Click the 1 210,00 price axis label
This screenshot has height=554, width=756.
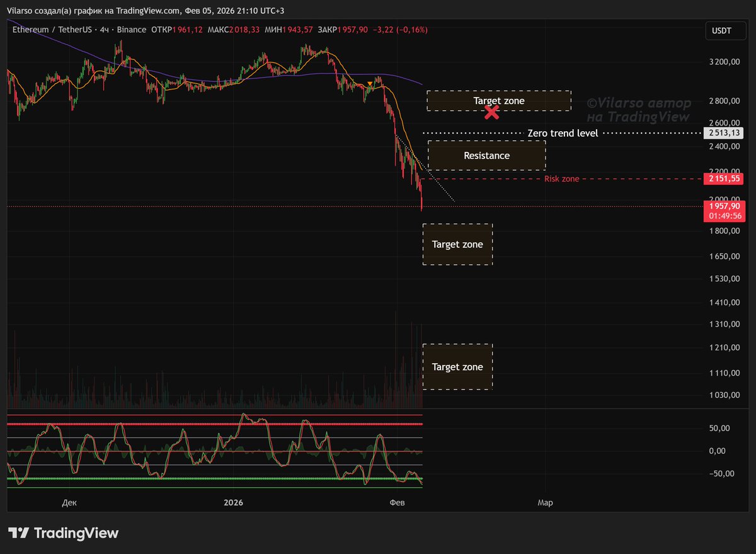724,347
